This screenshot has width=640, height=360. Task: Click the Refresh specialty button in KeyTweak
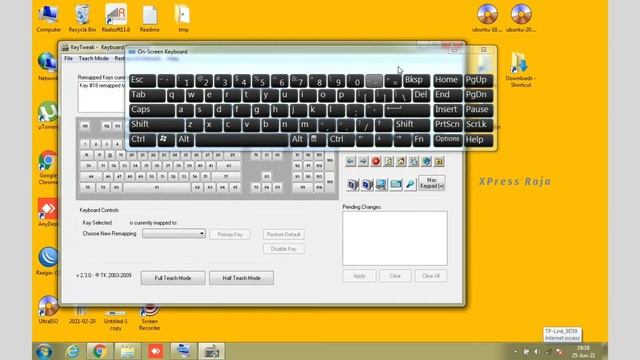pos(389,162)
